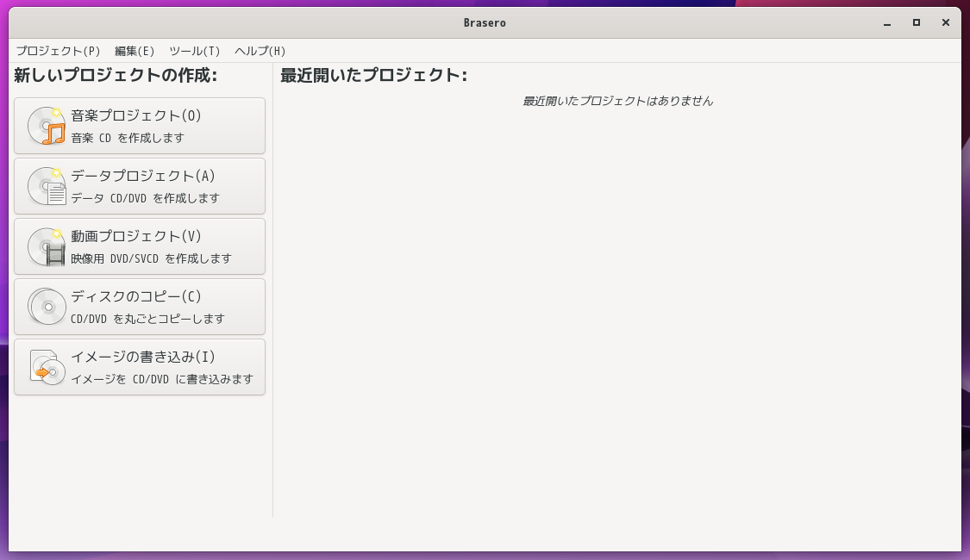Screen dimensions: 970x560
Task: Click the 新しいプロジェクトの作成: heading
Action: (x=116, y=76)
